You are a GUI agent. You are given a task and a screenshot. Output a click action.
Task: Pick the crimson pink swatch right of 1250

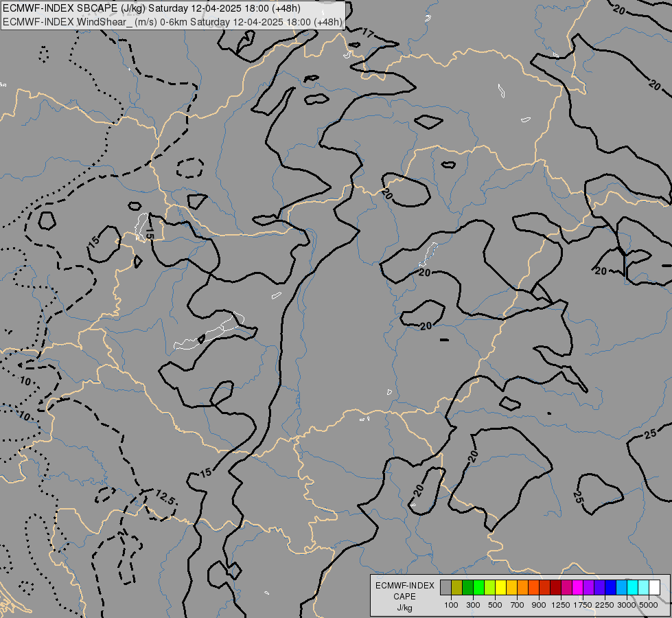click(x=566, y=587)
